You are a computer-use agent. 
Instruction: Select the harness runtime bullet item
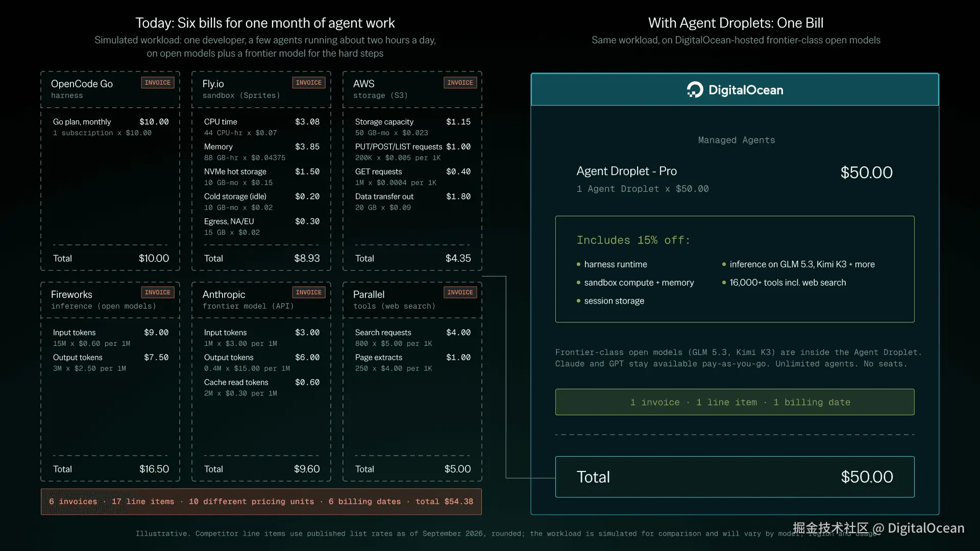point(611,264)
